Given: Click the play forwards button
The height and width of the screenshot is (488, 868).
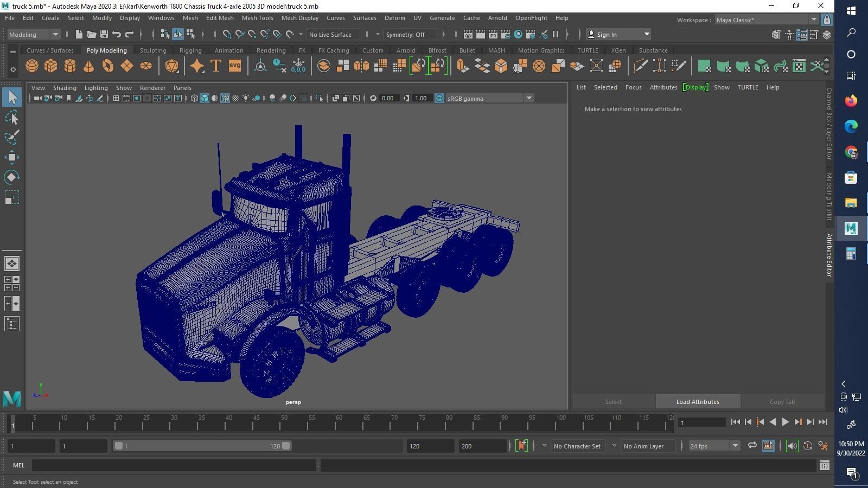Looking at the screenshot, I should [x=785, y=422].
